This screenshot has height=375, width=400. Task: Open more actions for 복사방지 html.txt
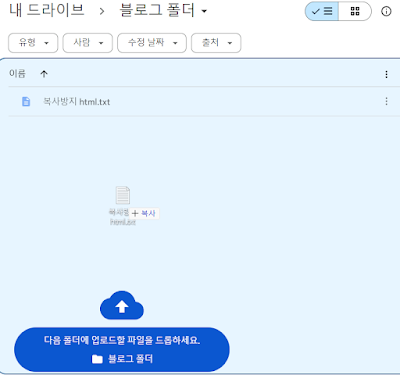click(x=386, y=101)
